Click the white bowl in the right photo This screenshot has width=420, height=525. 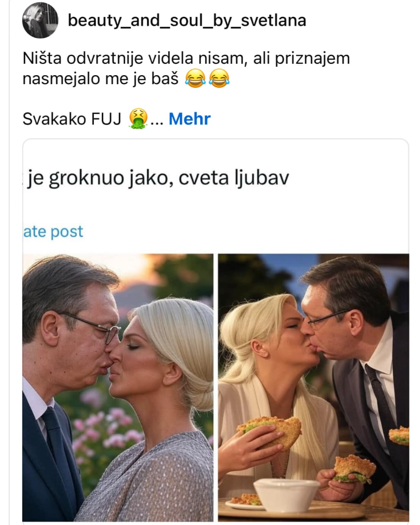[x=287, y=494]
